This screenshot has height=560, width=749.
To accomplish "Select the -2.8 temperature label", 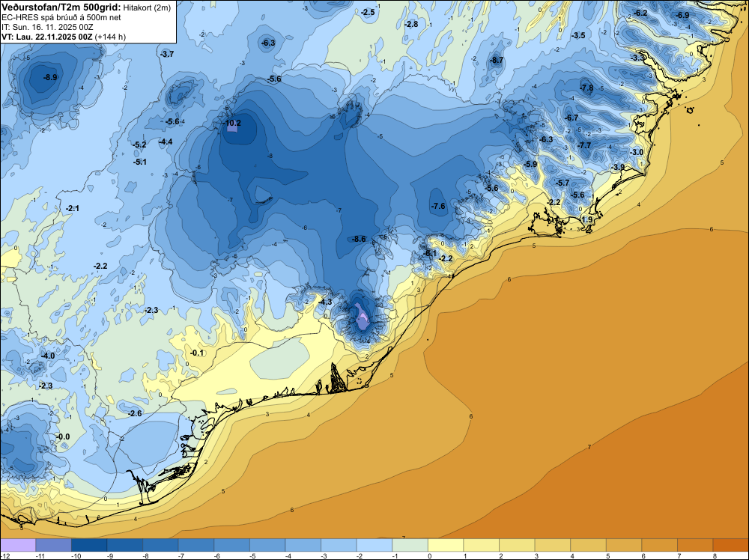I will tap(411, 25).
